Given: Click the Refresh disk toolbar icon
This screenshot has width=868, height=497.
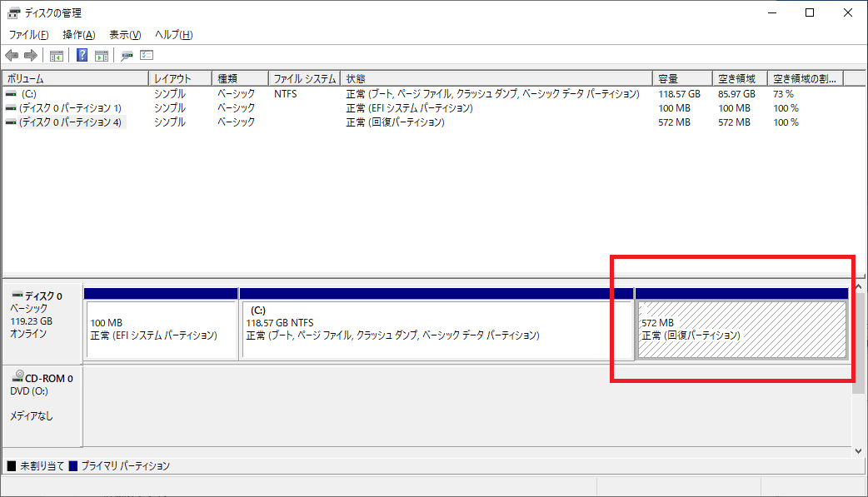Looking at the screenshot, I should [x=127, y=55].
